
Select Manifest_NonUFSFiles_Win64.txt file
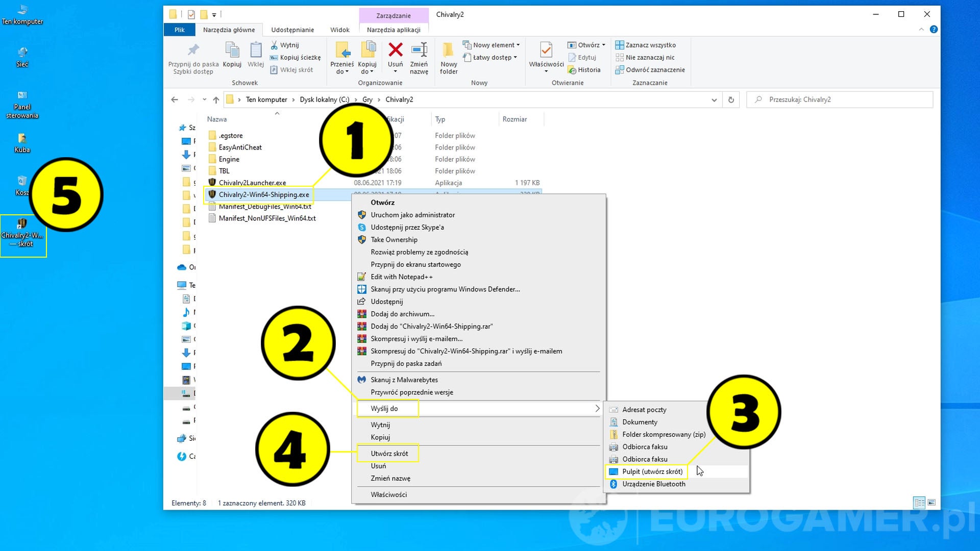[267, 218]
